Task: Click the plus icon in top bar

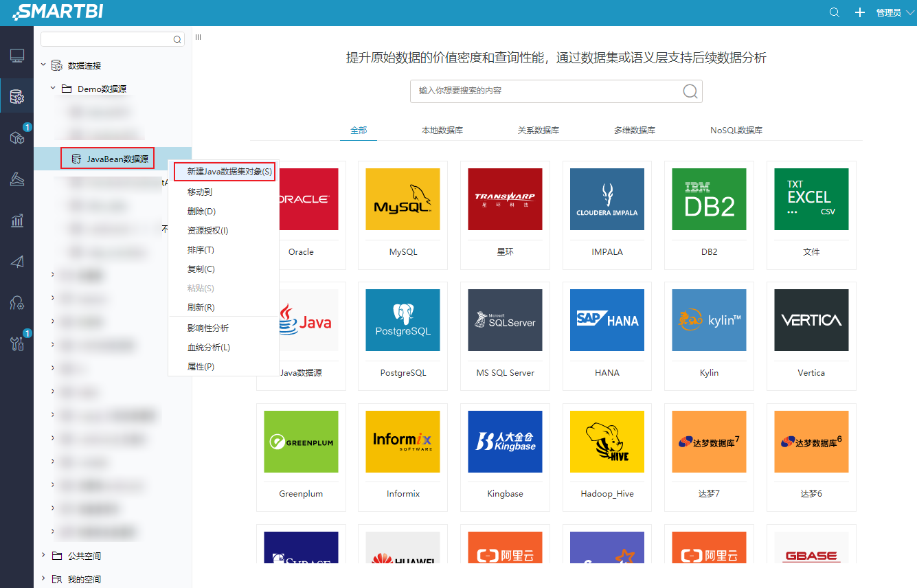Action: point(859,12)
